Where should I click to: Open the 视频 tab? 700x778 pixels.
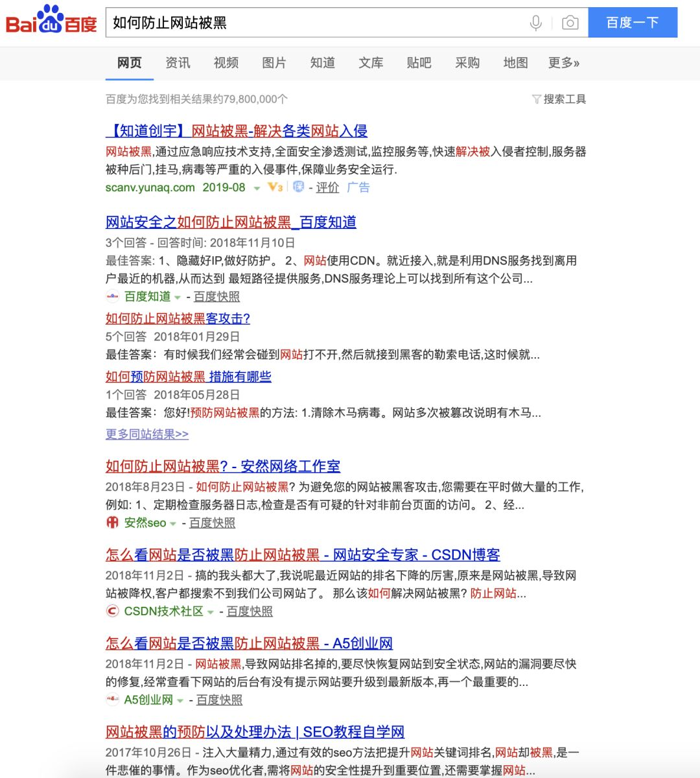[x=226, y=63]
